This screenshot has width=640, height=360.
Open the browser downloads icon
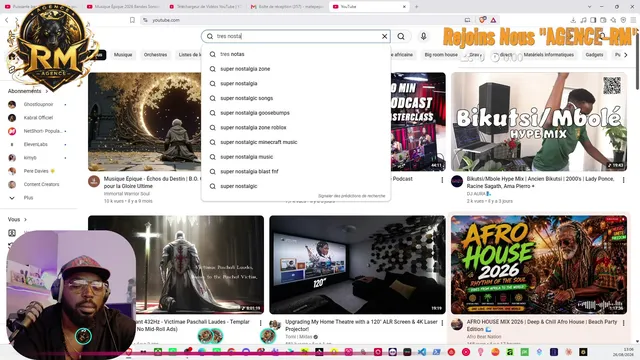[x=573, y=20]
